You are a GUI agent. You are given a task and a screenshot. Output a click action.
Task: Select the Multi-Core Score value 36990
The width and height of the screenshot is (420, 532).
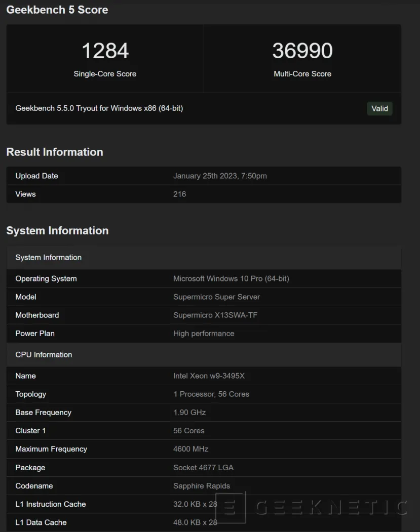click(302, 51)
